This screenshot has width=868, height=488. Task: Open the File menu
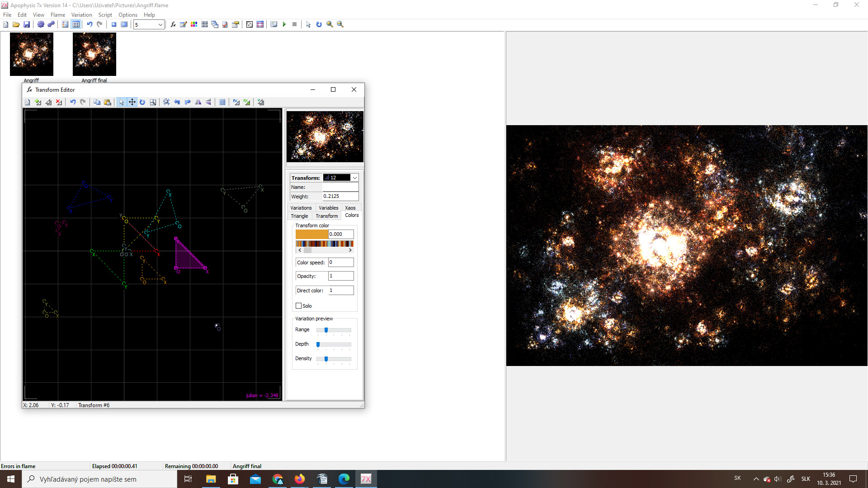7,15
